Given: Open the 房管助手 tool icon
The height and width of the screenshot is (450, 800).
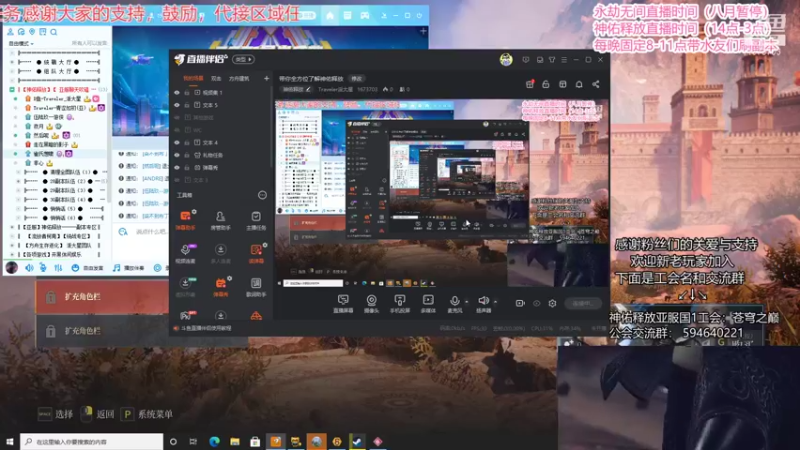Looking at the screenshot, I should click(220, 220).
